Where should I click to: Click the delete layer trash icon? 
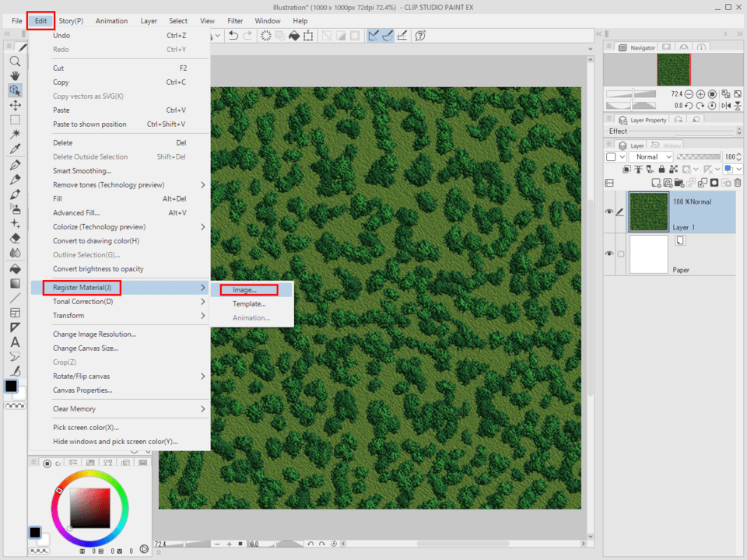tap(737, 183)
